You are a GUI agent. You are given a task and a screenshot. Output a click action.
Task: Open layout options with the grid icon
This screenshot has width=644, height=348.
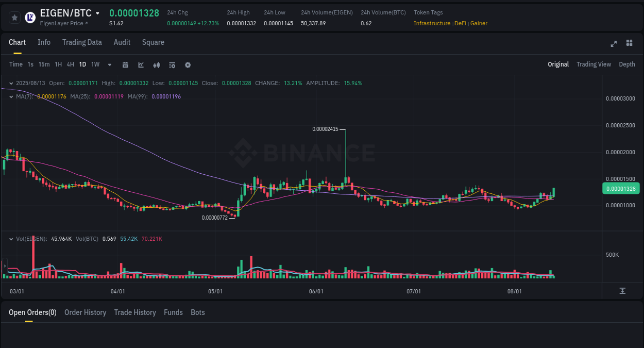tap(629, 43)
